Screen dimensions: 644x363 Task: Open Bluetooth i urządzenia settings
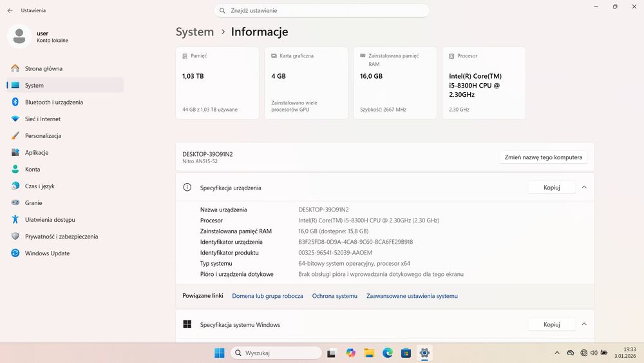65,102
